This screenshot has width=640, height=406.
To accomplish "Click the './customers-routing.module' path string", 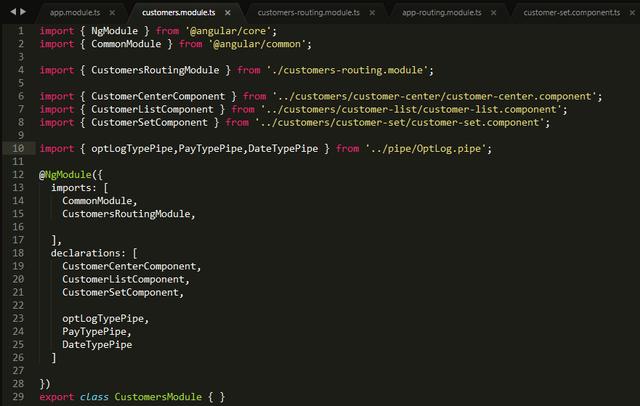I will click(348, 70).
